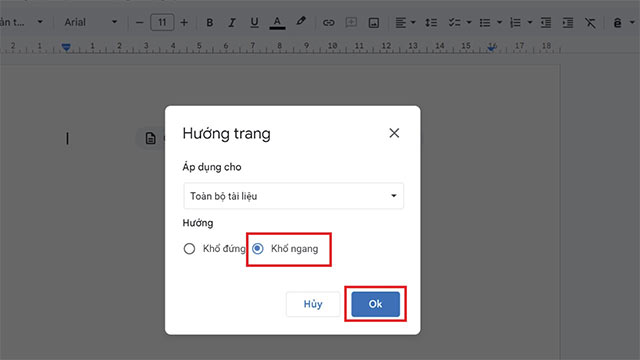Click the insert image icon
Screen dimensions: 640x360
point(373,23)
